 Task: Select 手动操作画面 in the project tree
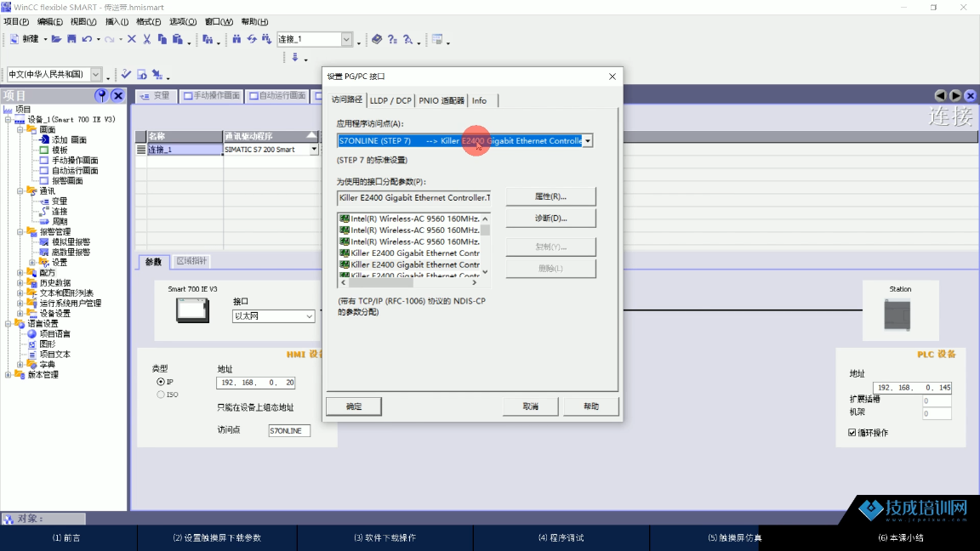pos(75,161)
